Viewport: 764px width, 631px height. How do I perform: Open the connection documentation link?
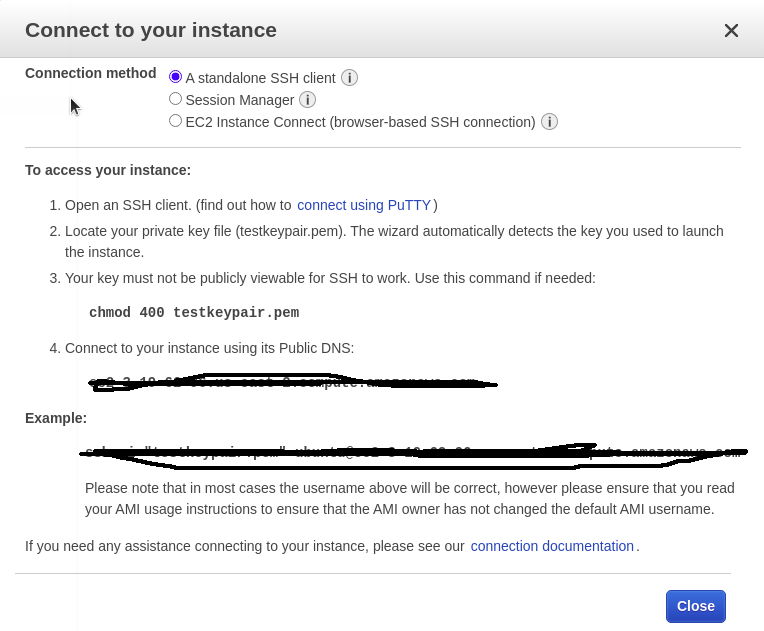(552, 546)
